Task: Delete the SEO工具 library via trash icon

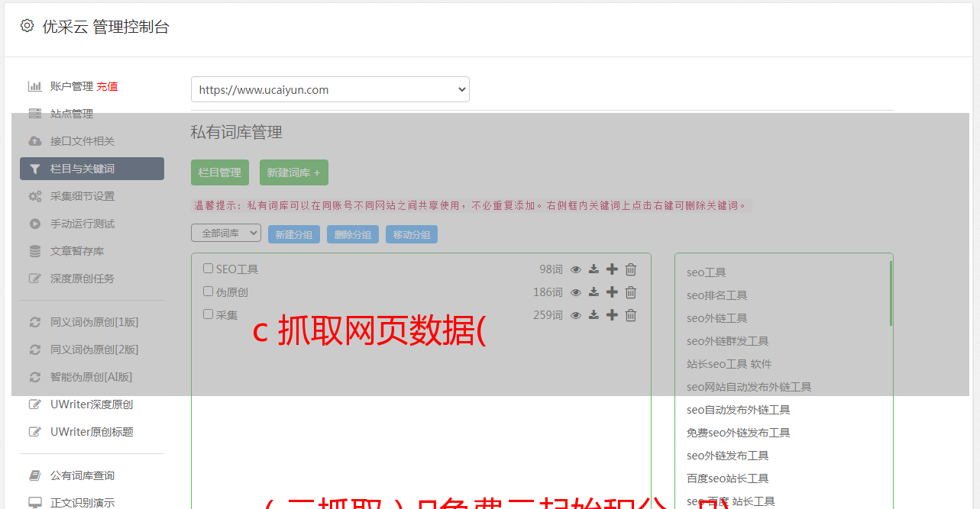Action: 631,269
